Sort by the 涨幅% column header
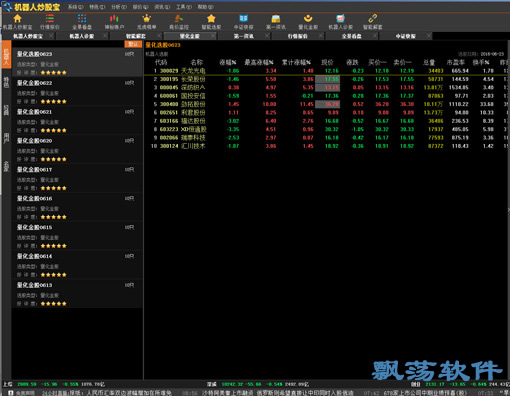Viewport: 510px width, 396px height. 228,62
